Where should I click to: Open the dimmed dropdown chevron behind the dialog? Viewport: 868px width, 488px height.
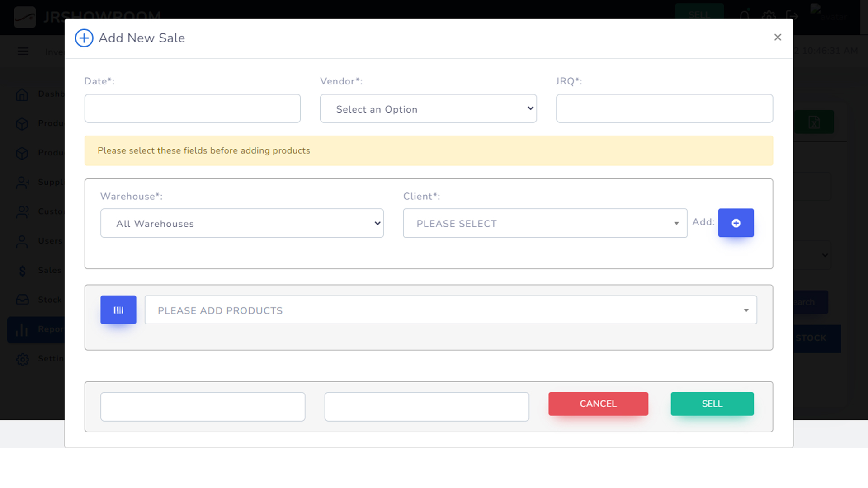pyautogui.click(x=825, y=255)
